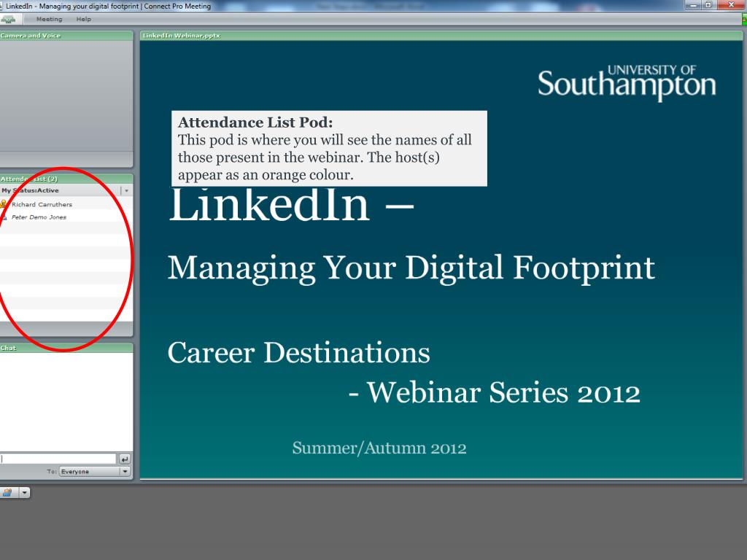Click in the chat message input field
The image size is (747, 560).
pos(58,459)
